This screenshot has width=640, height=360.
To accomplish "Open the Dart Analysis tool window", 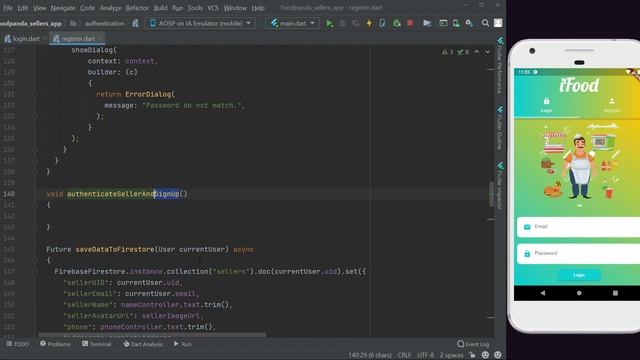I will 143,344.
